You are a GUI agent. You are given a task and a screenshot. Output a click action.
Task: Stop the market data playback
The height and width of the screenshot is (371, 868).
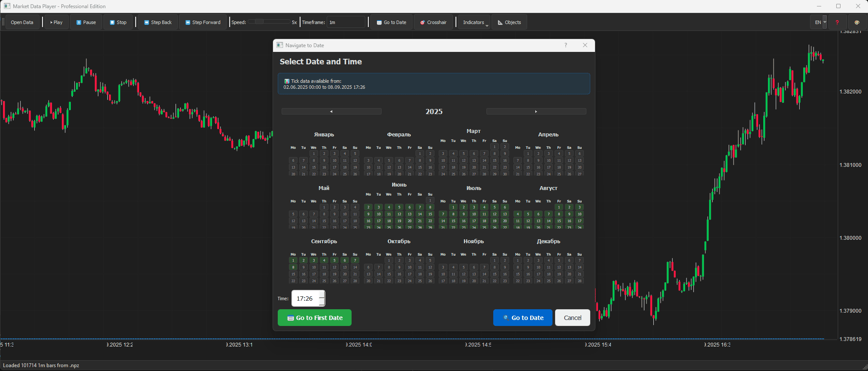click(x=118, y=22)
